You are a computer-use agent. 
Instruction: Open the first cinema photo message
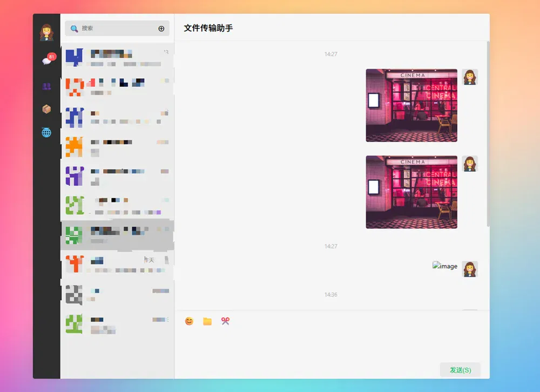[x=411, y=105]
